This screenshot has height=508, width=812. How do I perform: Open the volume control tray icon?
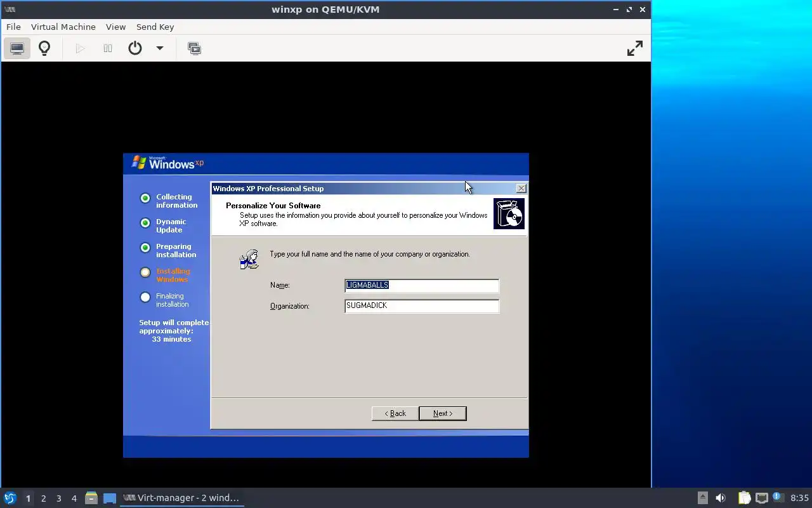[x=721, y=498]
